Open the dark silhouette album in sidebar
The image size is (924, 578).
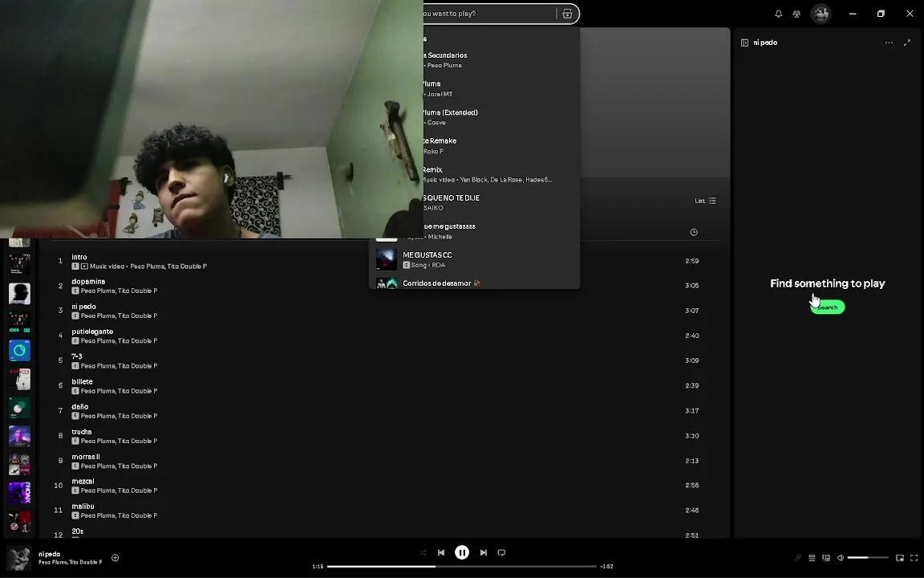coord(19,293)
